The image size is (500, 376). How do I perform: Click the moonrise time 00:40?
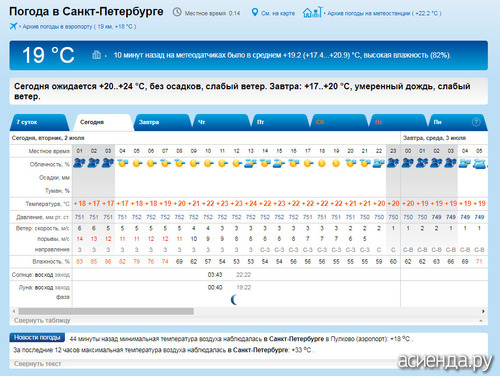(215, 287)
